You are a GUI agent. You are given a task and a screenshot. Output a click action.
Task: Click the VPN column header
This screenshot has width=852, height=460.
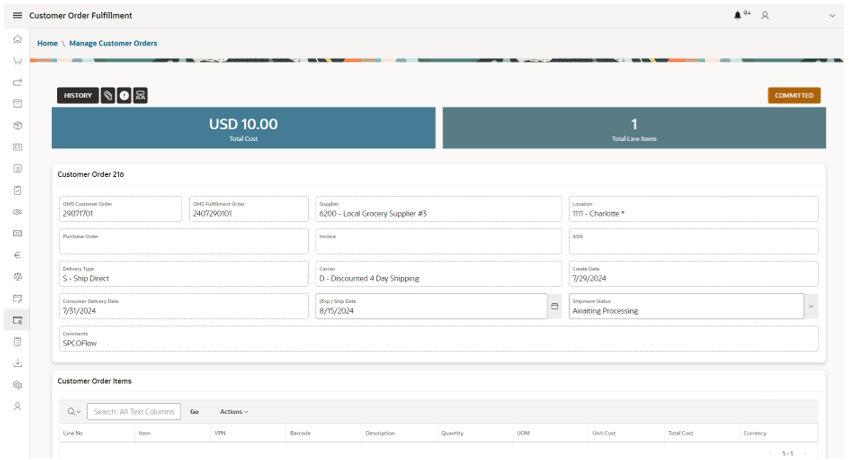point(220,433)
